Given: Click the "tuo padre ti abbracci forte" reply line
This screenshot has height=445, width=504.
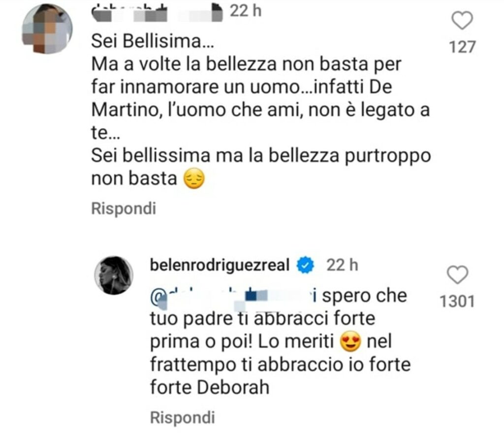Looking at the screenshot, I should pyautogui.click(x=263, y=319).
